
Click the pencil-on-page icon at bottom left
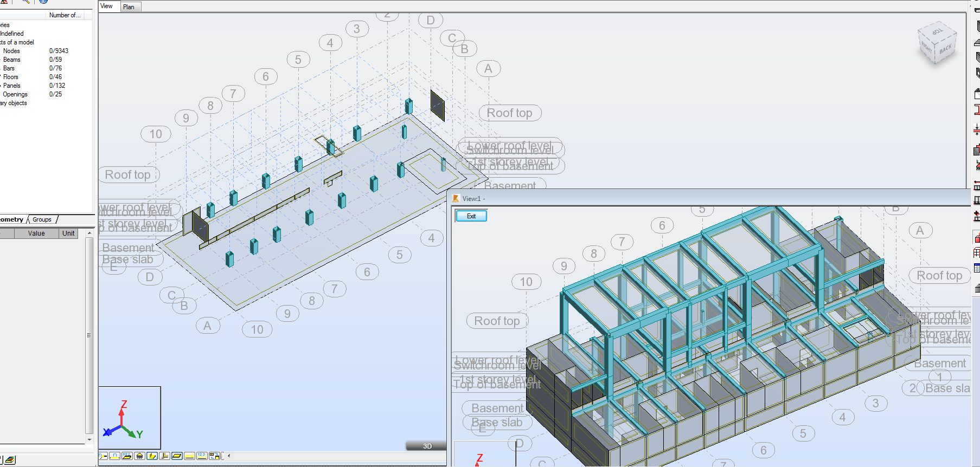[10, 460]
